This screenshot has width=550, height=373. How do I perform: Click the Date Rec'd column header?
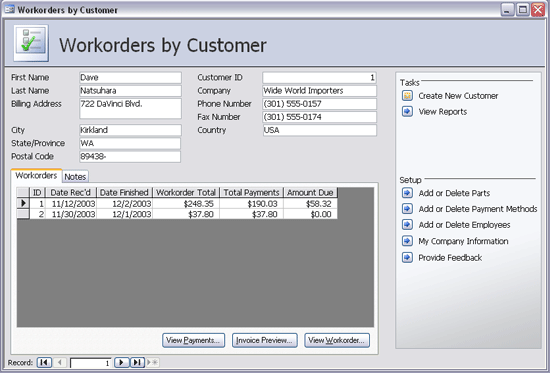point(71,192)
